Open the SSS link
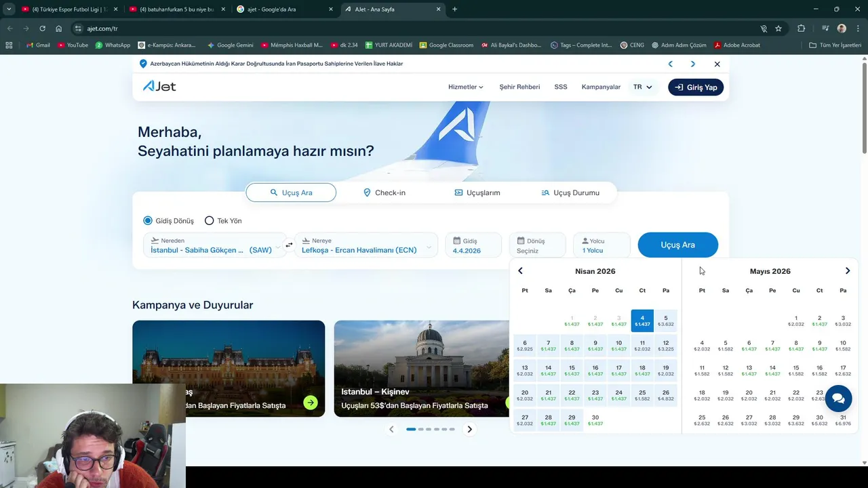This screenshot has height=488, width=868. coord(561,87)
